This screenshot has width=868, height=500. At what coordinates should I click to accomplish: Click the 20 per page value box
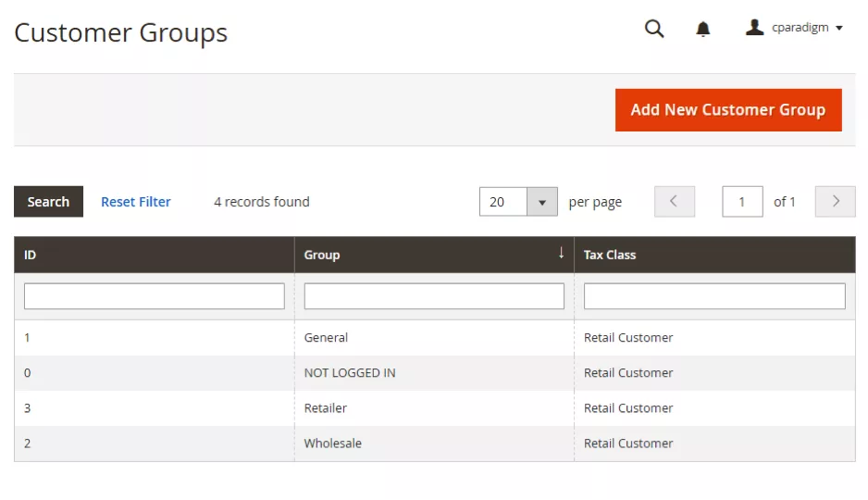[x=503, y=202]
